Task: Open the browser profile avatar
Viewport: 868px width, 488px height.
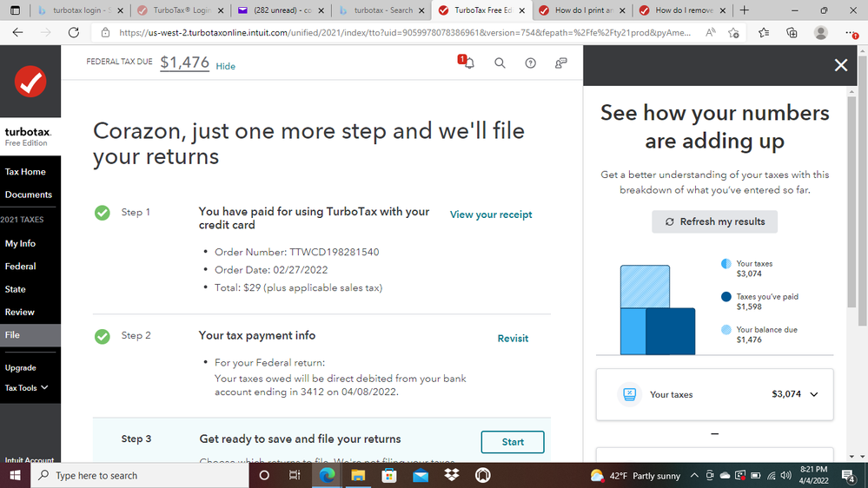Action: (821, 33)
